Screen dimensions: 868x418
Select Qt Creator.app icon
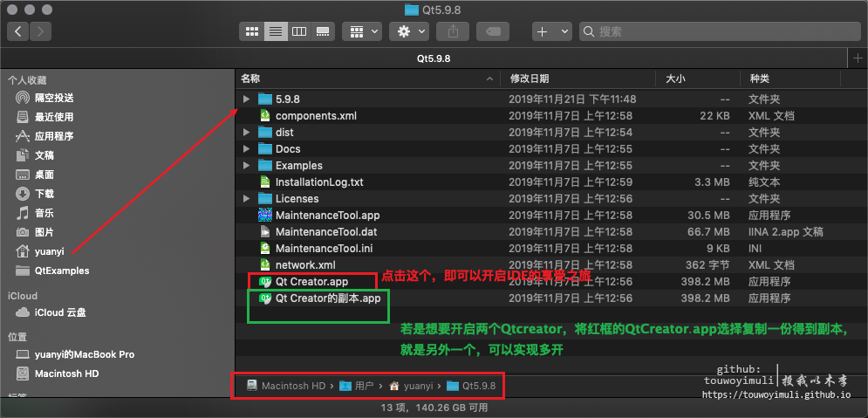point(265,282)
